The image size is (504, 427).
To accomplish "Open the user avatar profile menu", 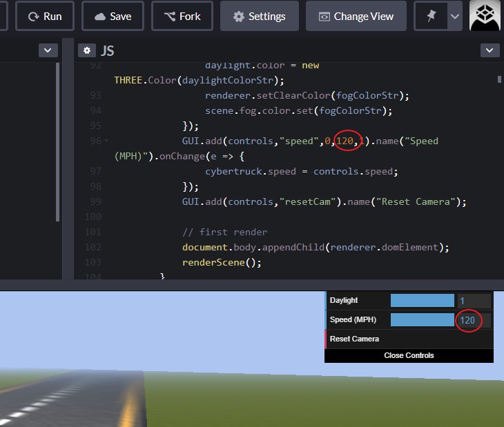I will click(485, 15).
